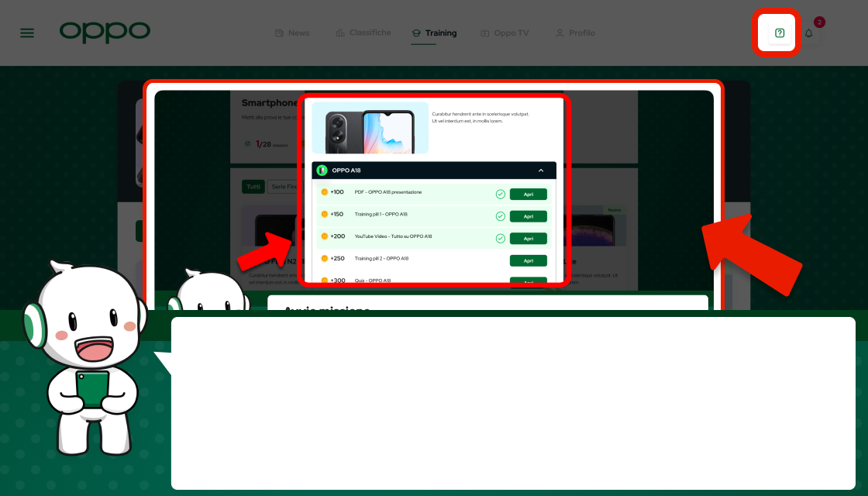Click the Tutti filter chip
This screenshot has width=868, height=496.
(253, 187)
